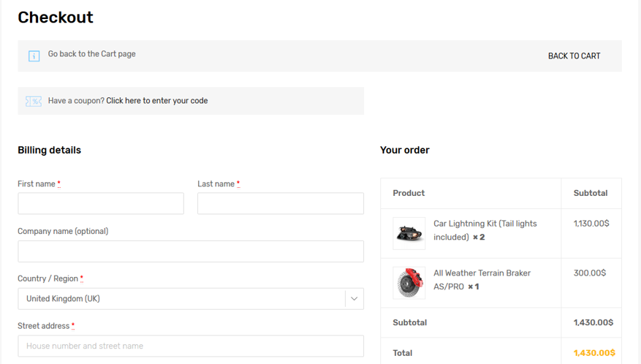Click the Product column header
Image resolution: width=641 pixels, height=364 pixels.
pyautogui.click(x=409, y=193)
